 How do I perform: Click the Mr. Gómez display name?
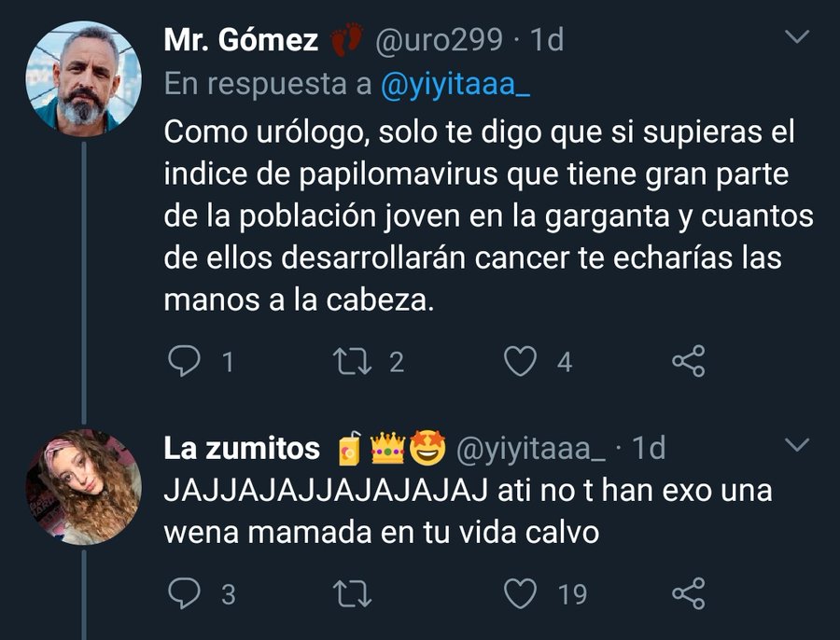(x=241, y=40)
